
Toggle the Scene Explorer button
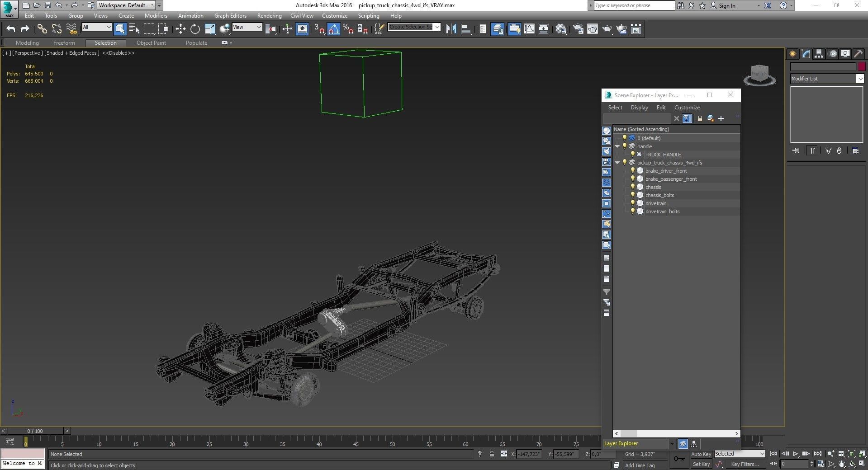[x=483, y=29]
